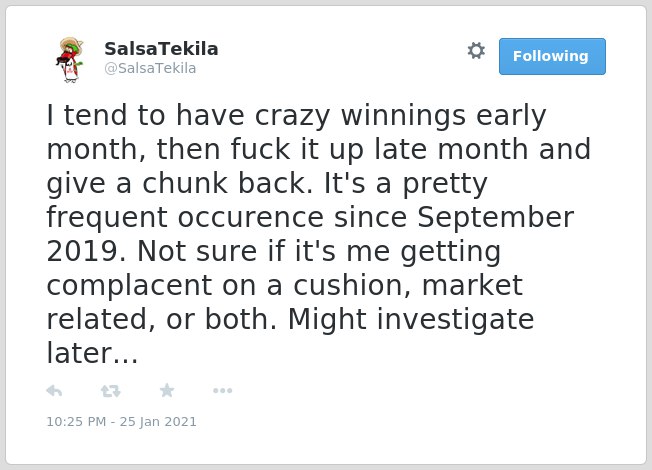652x470 pixels.
Task: Visit the @SalsaTekila handle link
Action: 150,68
